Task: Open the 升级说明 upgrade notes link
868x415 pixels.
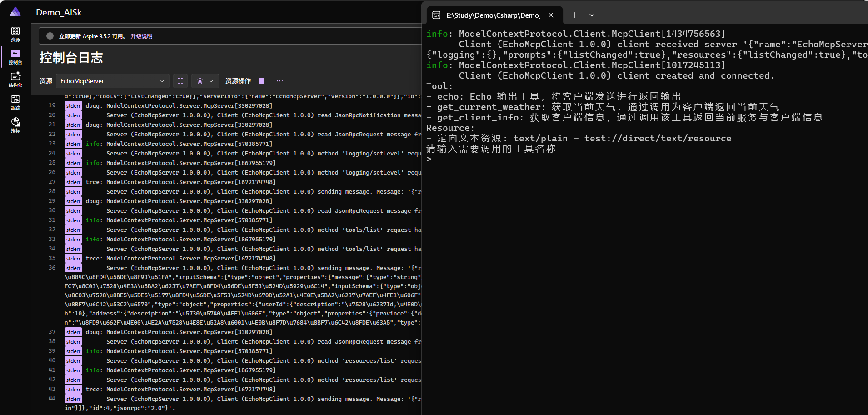Action: coord(141,36)
